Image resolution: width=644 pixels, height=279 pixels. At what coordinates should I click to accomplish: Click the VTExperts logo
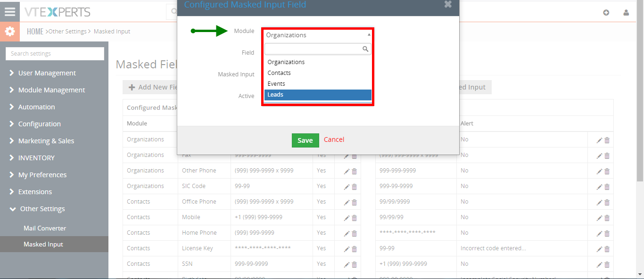(58, 12)
